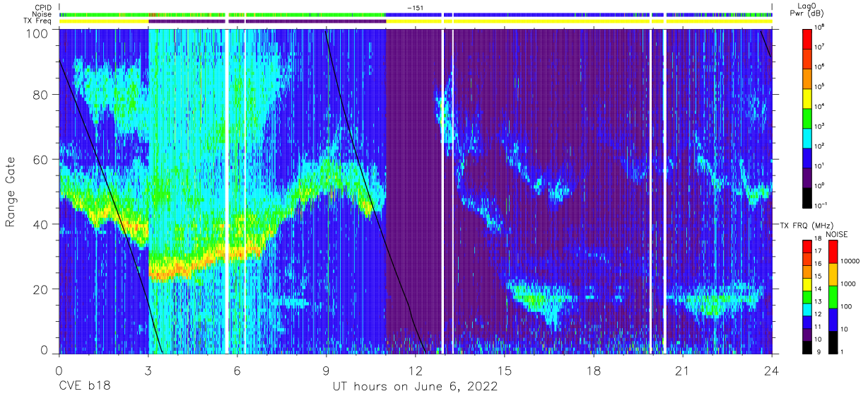Select the 18 hour tick label on the UT axis
Image resolution: width=868 pixels, height=401 pixels.
594,370
